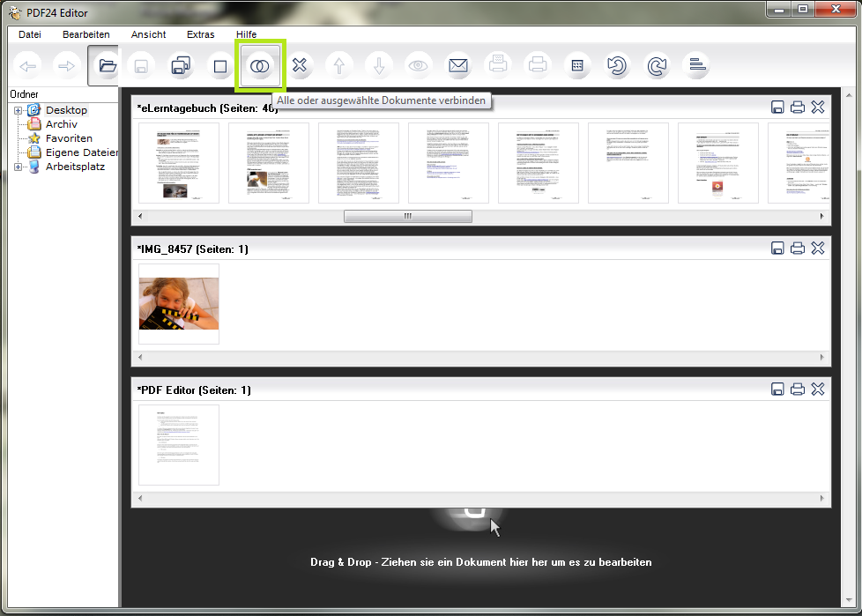The width and height of the screenshot is (862, 616).
Task: Expand the Arbeitsplatz tree node
Action: click(19, 167)
